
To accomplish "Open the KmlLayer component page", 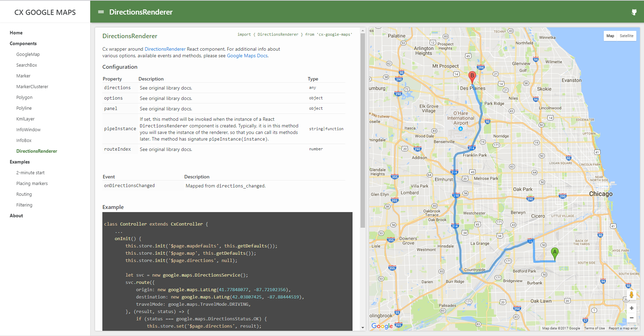I will point(25,119).
